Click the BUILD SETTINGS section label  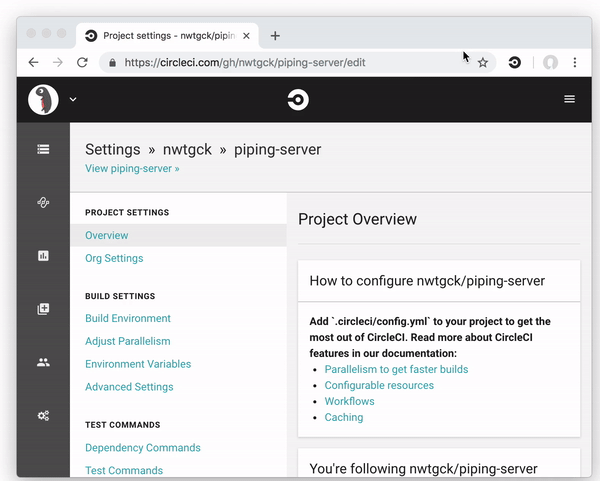click(x=120, y=296)
